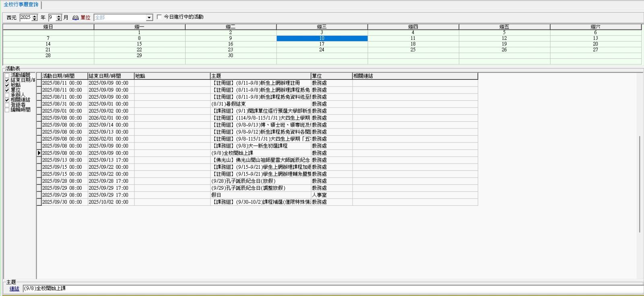Screen dimensions: 644x296
Task: Click the 活動日期/時間 column header
Action: (64, 76)
